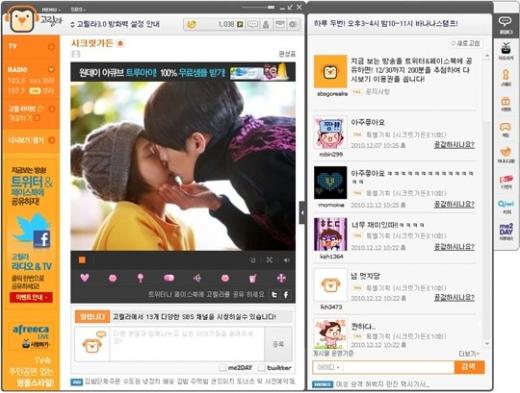Click the orange 검색 search button
This screenshot has width=520, height=393.
469,367
